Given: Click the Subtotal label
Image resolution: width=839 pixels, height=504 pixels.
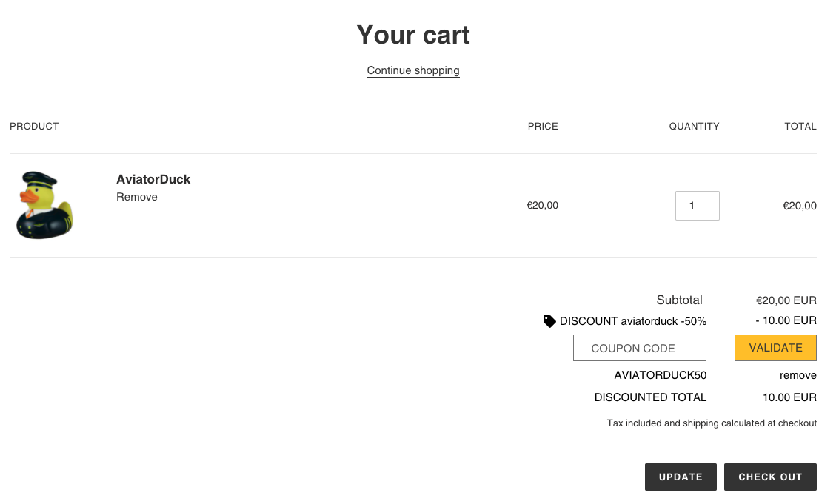Looking at the screenshot, I should 679,300.
